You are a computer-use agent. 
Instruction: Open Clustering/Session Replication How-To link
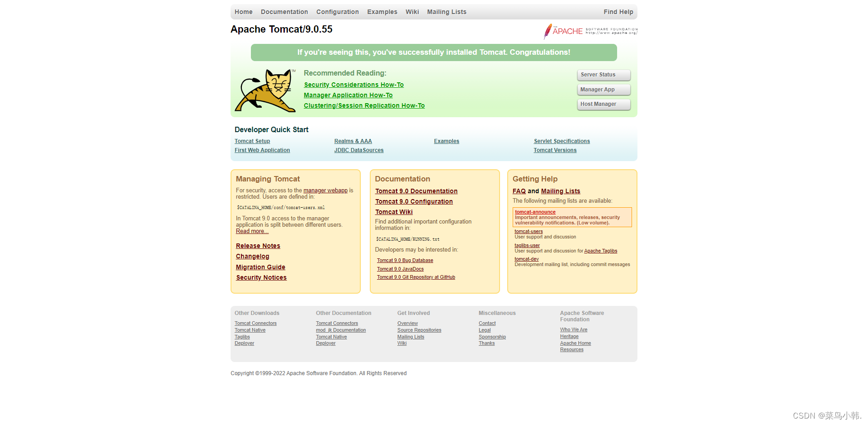(364, 105)
